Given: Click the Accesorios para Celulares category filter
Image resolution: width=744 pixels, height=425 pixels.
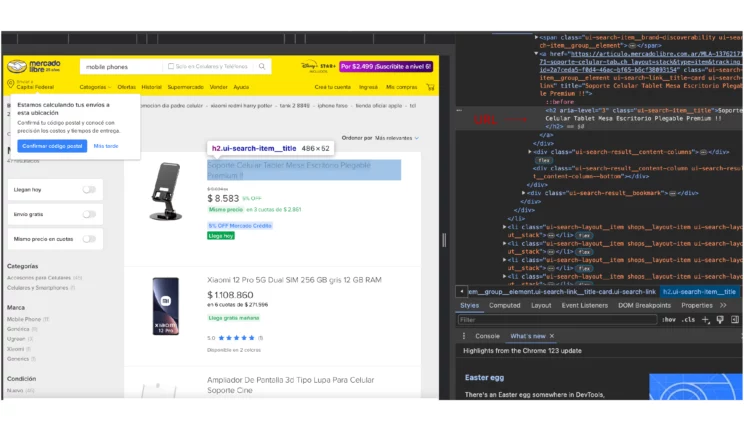Looking at the screenshot, I should (39, 278).
